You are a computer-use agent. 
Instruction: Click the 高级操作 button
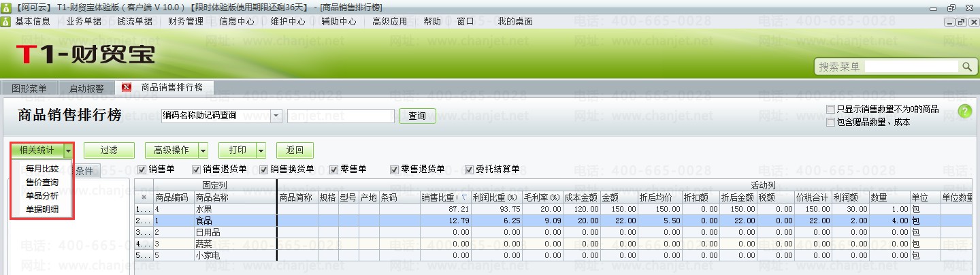tap(171, 150)
